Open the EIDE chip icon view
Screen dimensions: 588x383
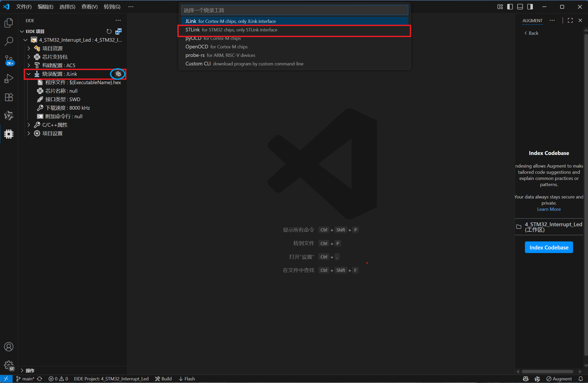[x=9, y=134]
